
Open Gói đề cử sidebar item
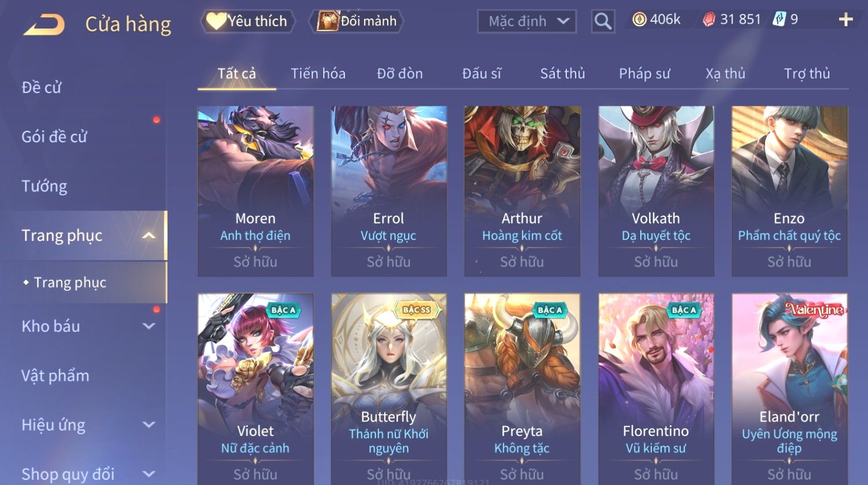point(54,136)
